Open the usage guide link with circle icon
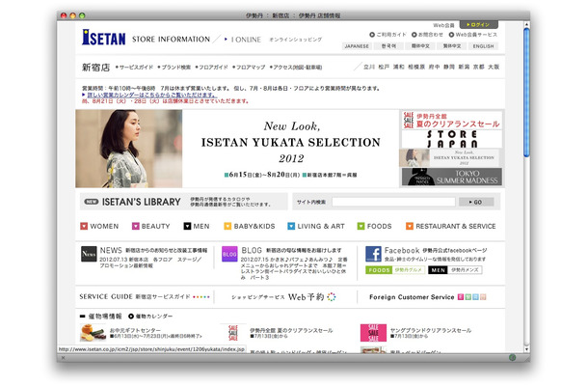This screenshot has width=588, height=386. click(388, 35)
